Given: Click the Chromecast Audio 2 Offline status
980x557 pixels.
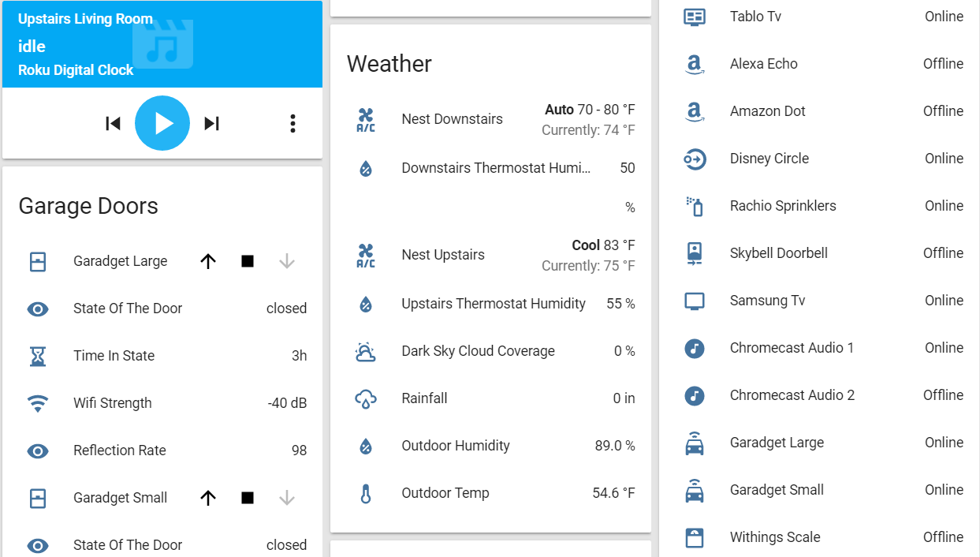Looking at the screenshot, I should coord(943,395).
